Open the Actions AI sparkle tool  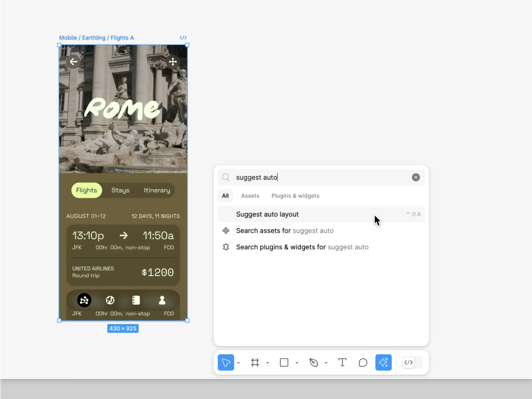click(384, 362)
